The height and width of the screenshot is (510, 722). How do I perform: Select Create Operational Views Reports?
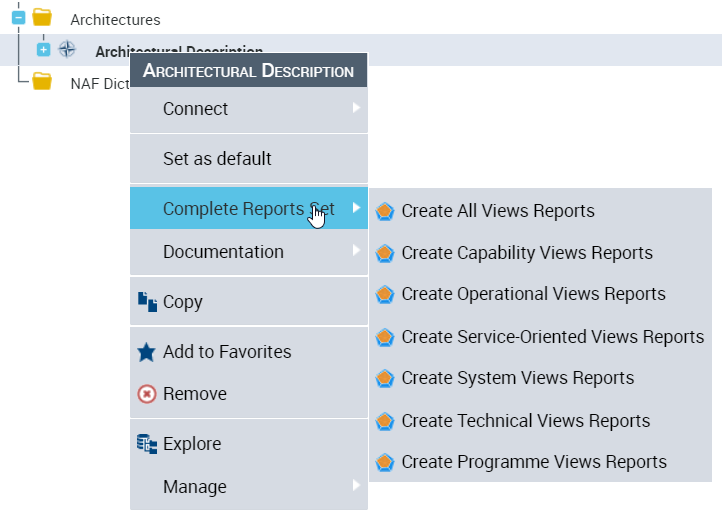(x=533, y=294)
